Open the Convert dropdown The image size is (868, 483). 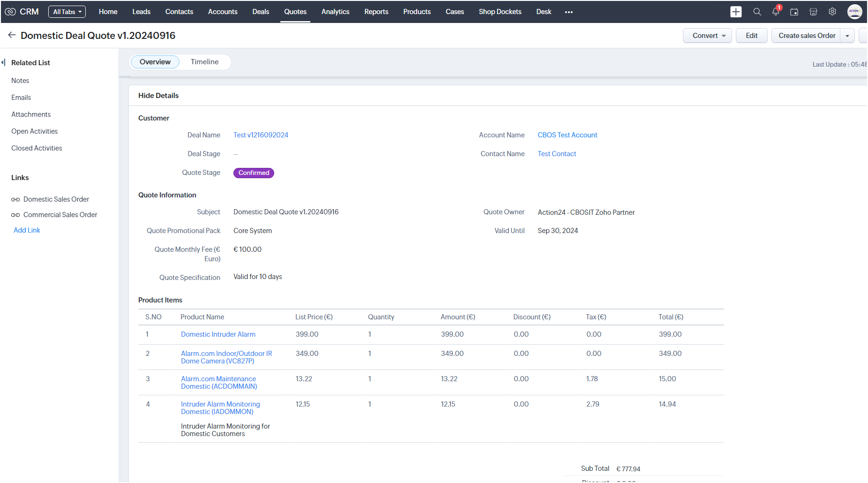[707, 36]
